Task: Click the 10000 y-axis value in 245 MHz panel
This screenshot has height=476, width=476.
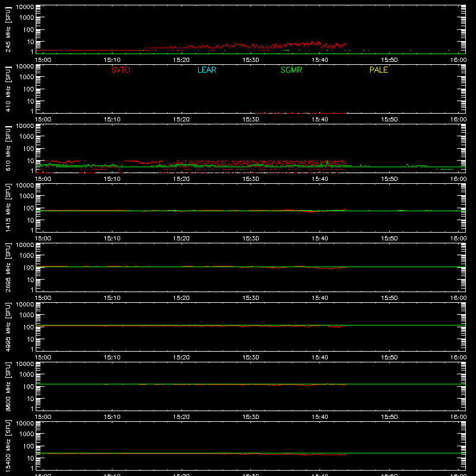Action: tap(25, 7)
